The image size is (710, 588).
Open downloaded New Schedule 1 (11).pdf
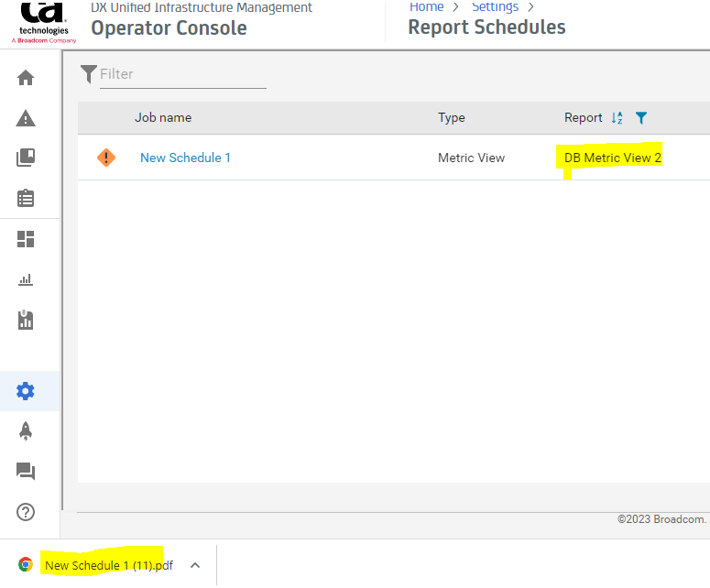109,565
